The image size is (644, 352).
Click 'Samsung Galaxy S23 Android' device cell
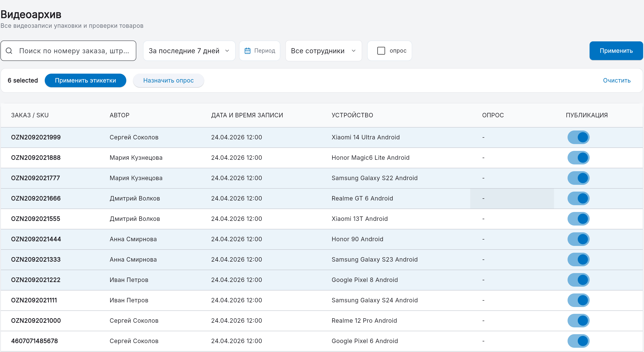pyautogui.click(x=374, y=259)
